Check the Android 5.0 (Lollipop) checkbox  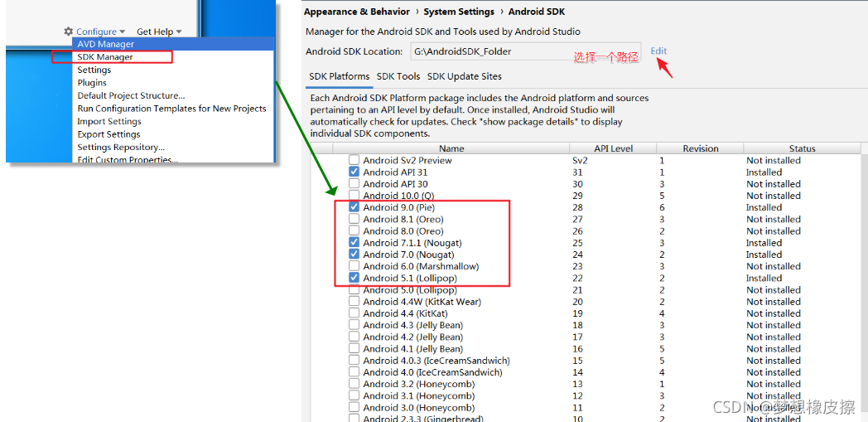(354, 289)
